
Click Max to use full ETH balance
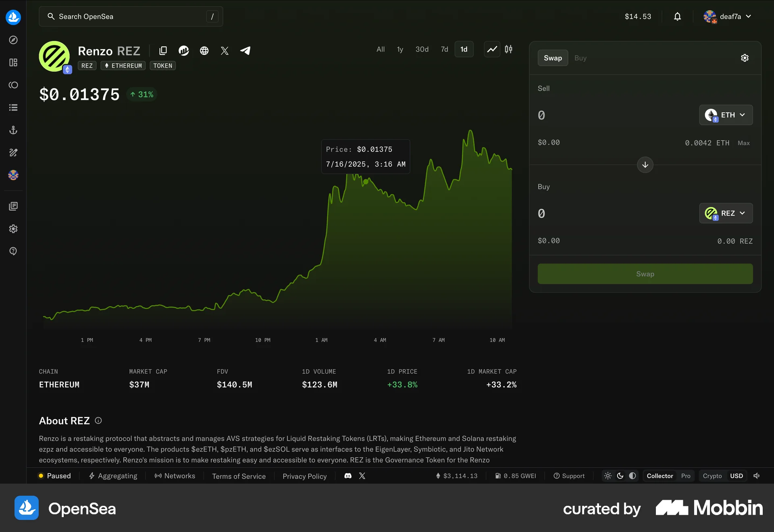point(743,143)
